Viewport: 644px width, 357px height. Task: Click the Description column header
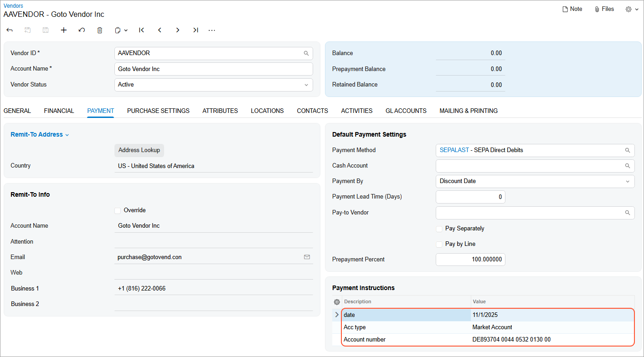coord(406,301)
